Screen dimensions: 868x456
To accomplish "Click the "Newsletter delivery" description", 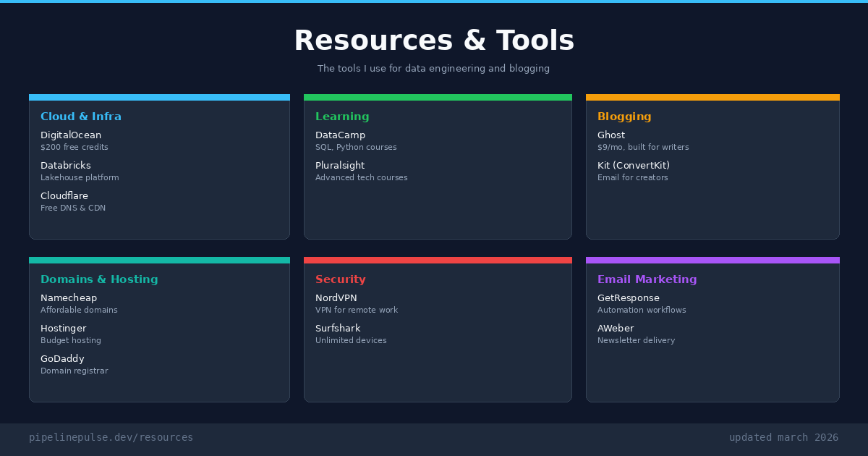I will (637, 341).
